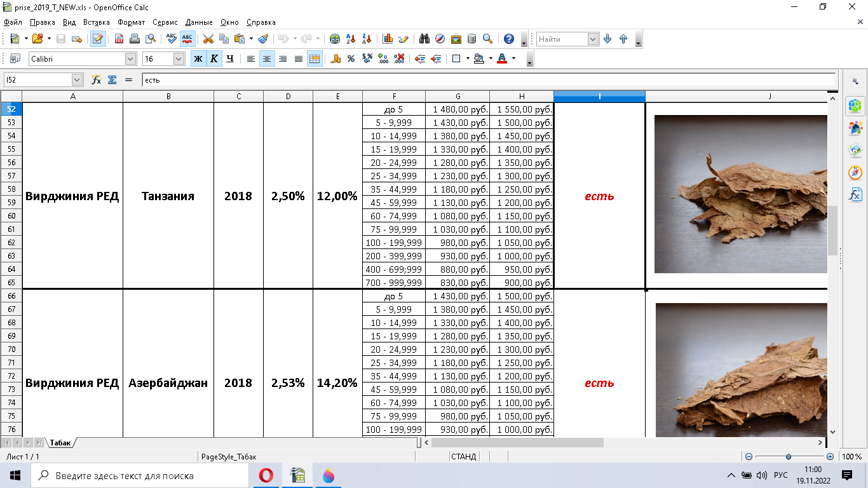Screen dimensions: 868x488
Task: Find next with down arrow
Action: 607,39
